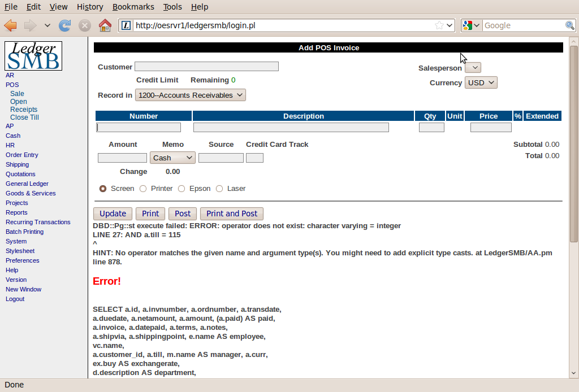Screen dimensions: 579x392
Task: Open the Record in accounts dropdown
Action: tap(190, 95)
